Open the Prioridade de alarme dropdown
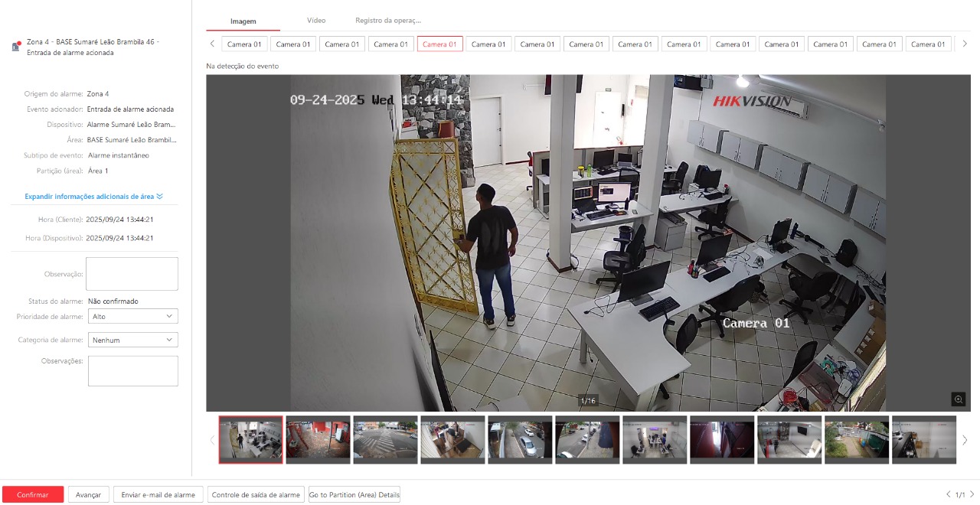This screenshot has width=980, height=505. (x=133, y=316)
